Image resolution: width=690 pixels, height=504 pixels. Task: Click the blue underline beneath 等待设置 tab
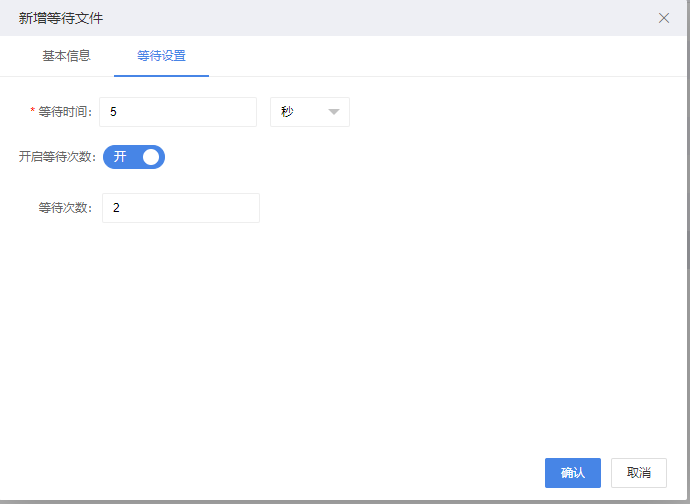pyautogui.click(x=161, y=76)
